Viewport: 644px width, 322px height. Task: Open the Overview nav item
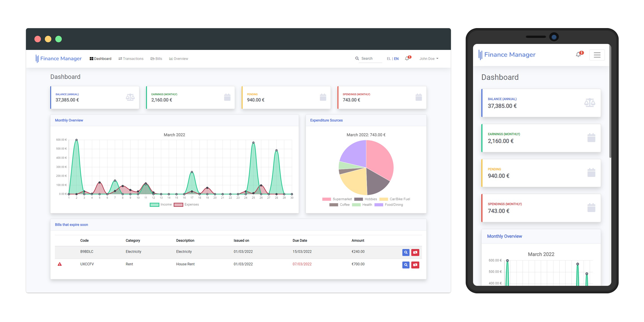[179, 59]
